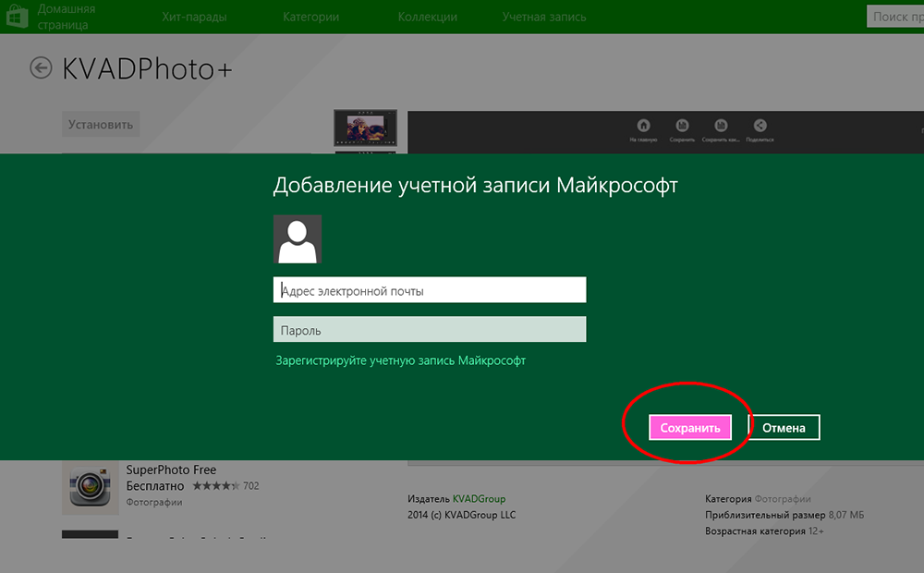
Task: Click the store search box
Action: coord(895,17)
